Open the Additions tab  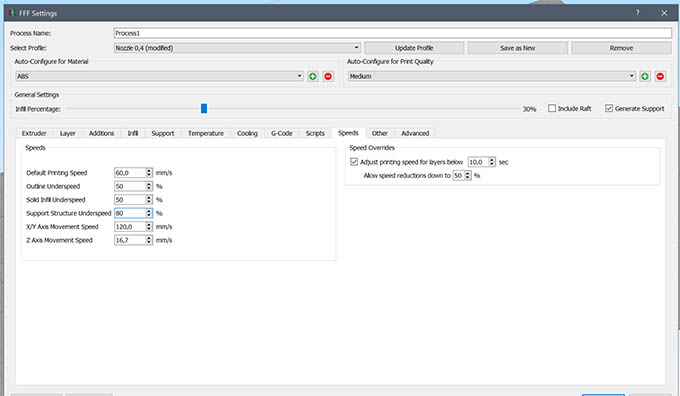[101, 133]
